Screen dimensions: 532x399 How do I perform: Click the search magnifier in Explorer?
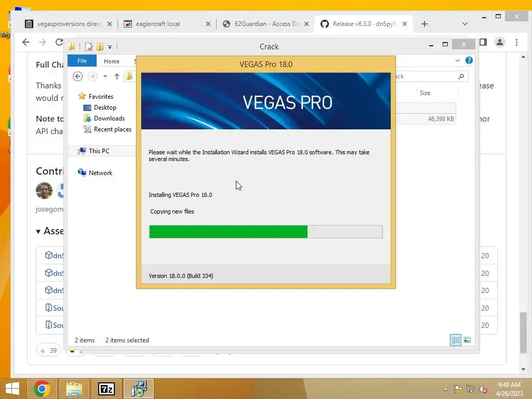point(461,76)
